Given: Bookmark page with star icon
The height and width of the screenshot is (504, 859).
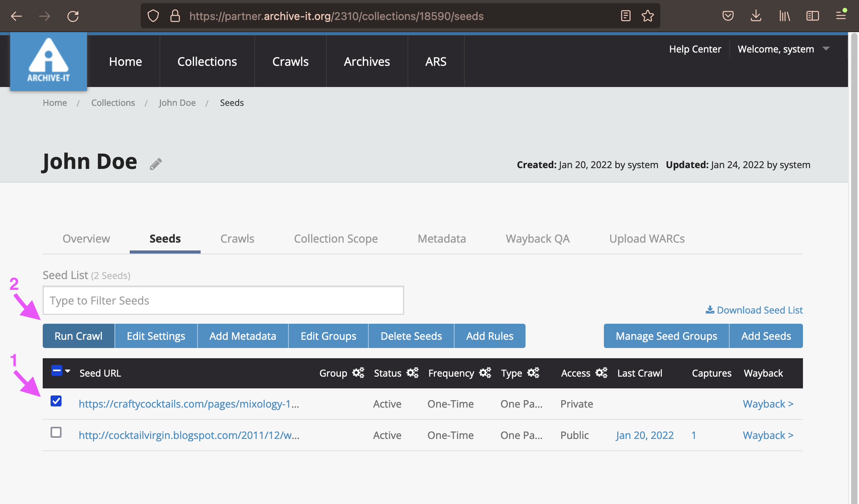Looking at the screenshot, I should [647, 16].
